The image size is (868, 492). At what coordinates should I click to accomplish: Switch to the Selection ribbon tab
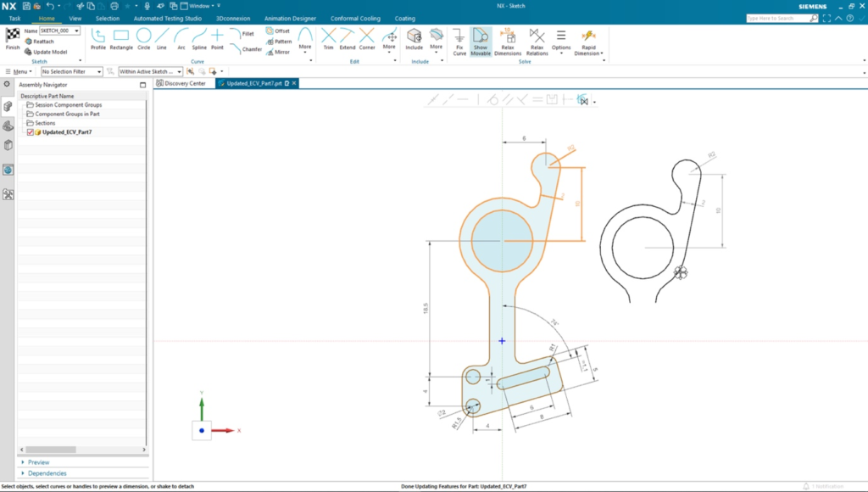(108, 18)
